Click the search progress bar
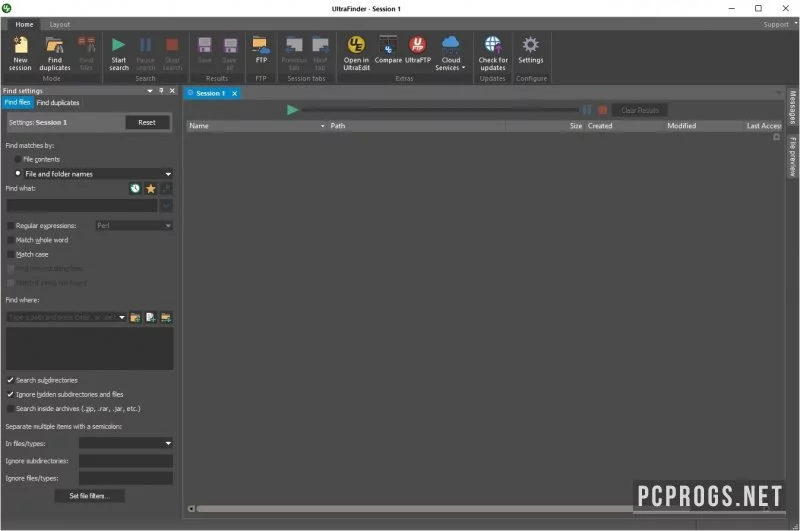800x531 pixels. coord(440,110)
